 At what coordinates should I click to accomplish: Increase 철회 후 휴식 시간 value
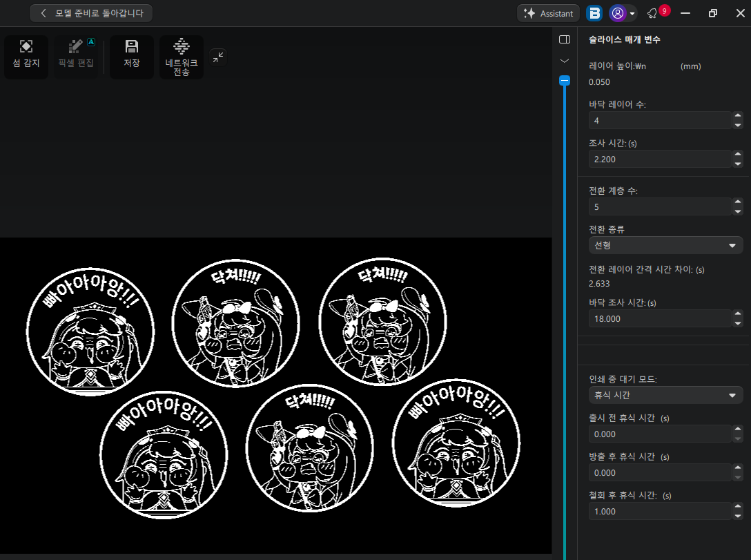[738, 507]
